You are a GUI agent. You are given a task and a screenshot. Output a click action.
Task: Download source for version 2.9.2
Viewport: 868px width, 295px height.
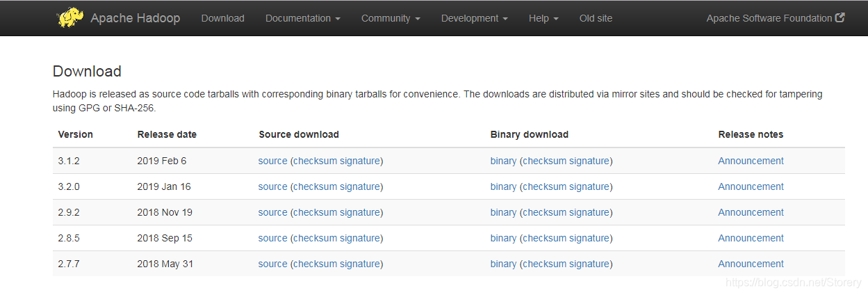click(x=272, y=212)
